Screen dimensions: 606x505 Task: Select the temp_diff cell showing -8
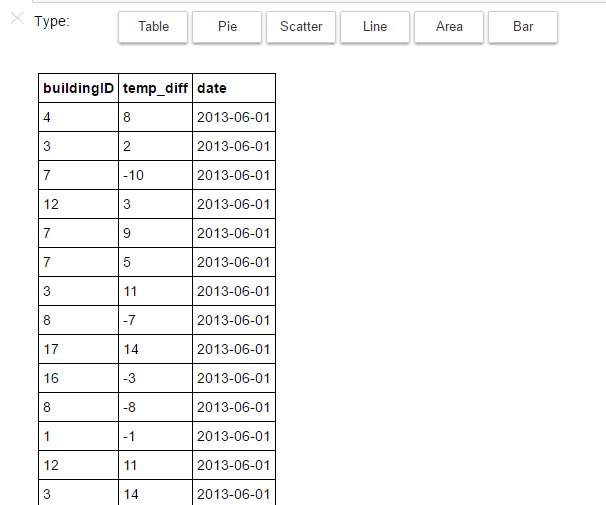(155, 407)
